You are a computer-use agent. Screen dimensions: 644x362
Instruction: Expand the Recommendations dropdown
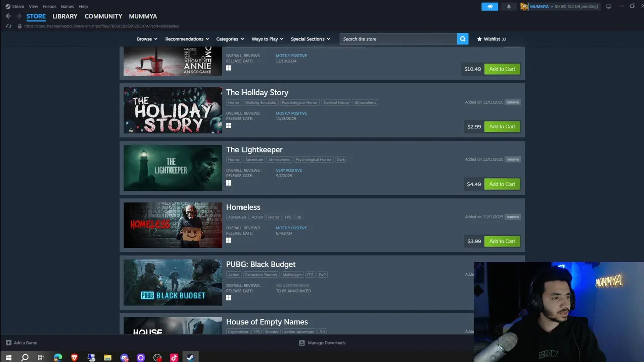point(187,39)
